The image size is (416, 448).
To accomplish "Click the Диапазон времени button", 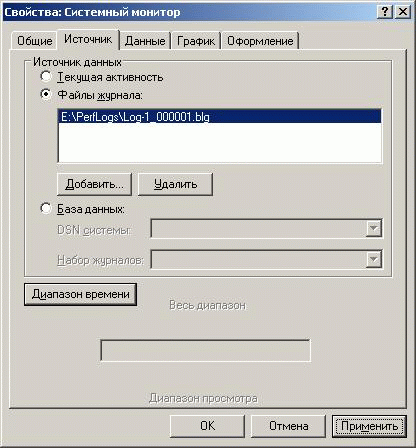I will coord(80,294).
